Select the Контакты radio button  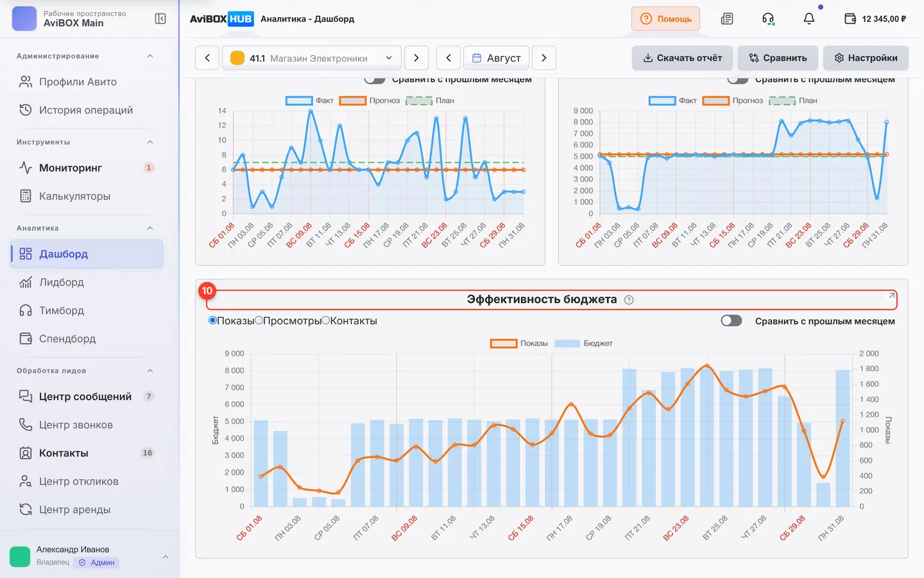[x=325, y=320]
